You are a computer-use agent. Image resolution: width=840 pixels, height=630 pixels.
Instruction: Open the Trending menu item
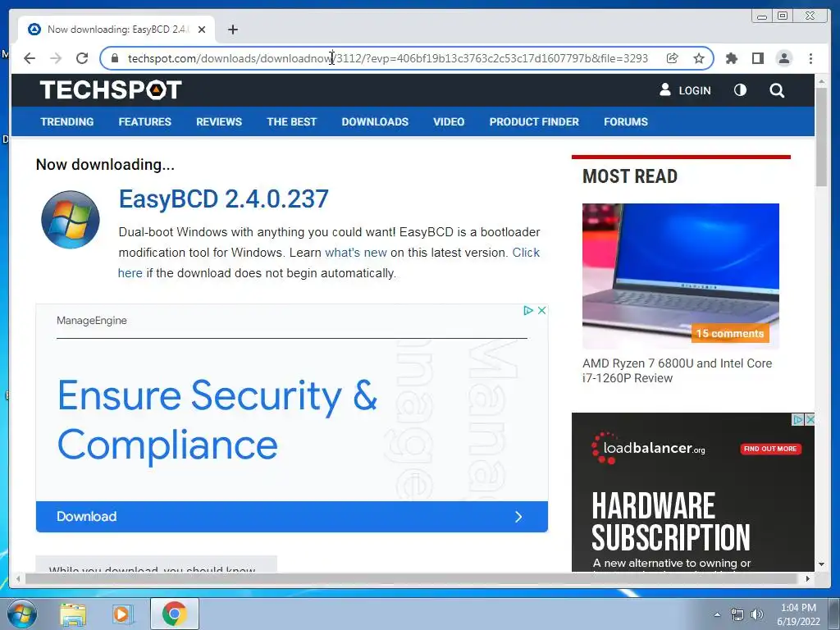[67, 121]
